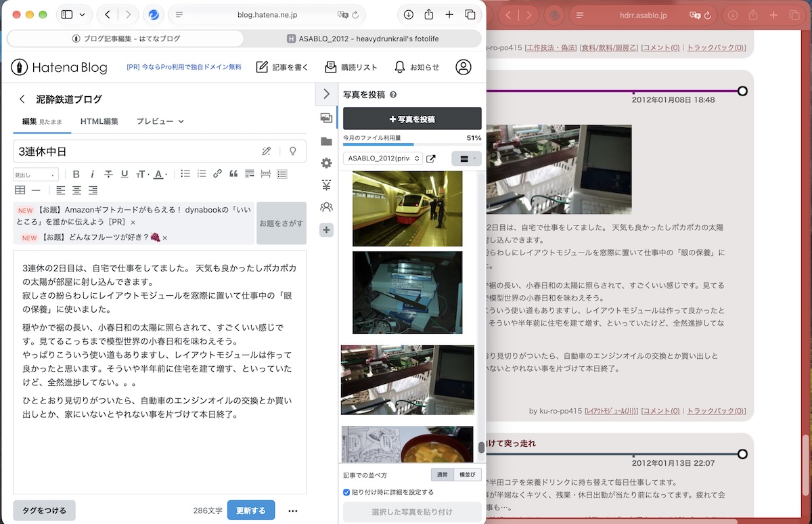Click the タグをつける button

[x=44, y=510]
